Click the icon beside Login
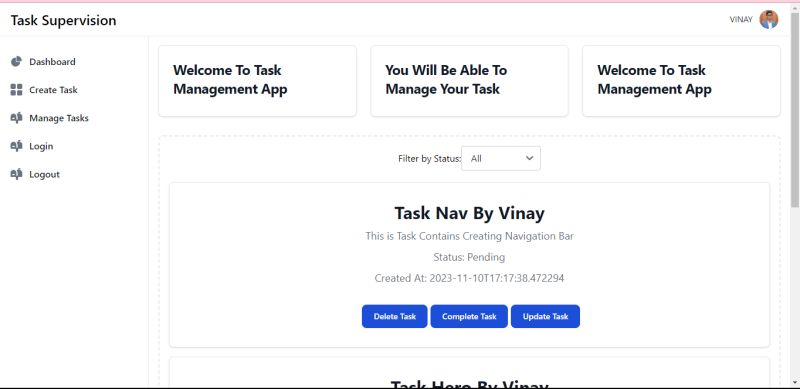Viewport: 800px width, 389px height. [x=16, y=146]
